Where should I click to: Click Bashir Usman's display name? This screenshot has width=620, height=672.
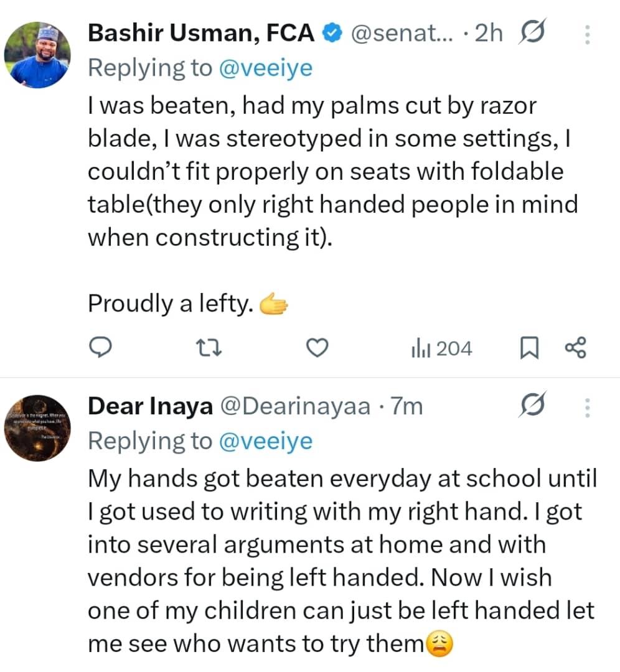[199, 32]
